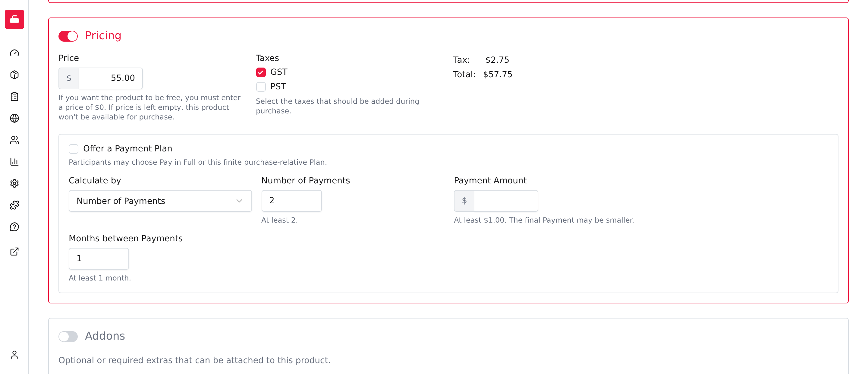This screenshot has width=868, height=374.
Task: Open the clipboard orders icon
Action: [14, 97]
